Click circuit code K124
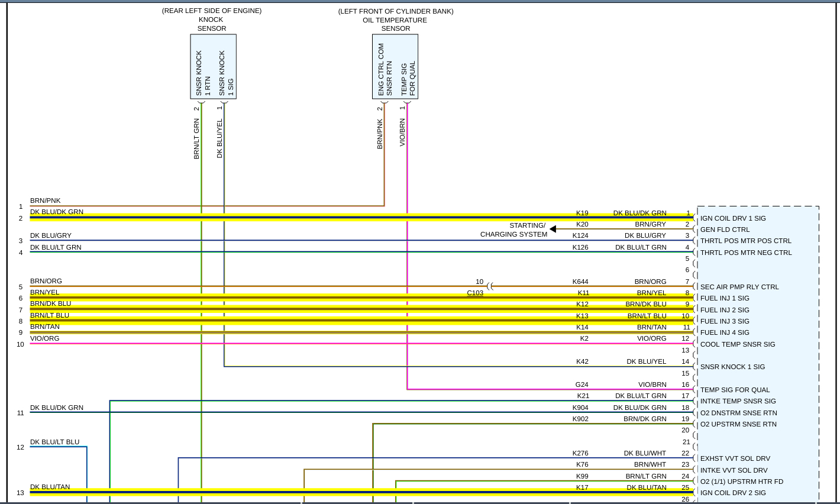 pyautogui.click(x=580, y=235)
